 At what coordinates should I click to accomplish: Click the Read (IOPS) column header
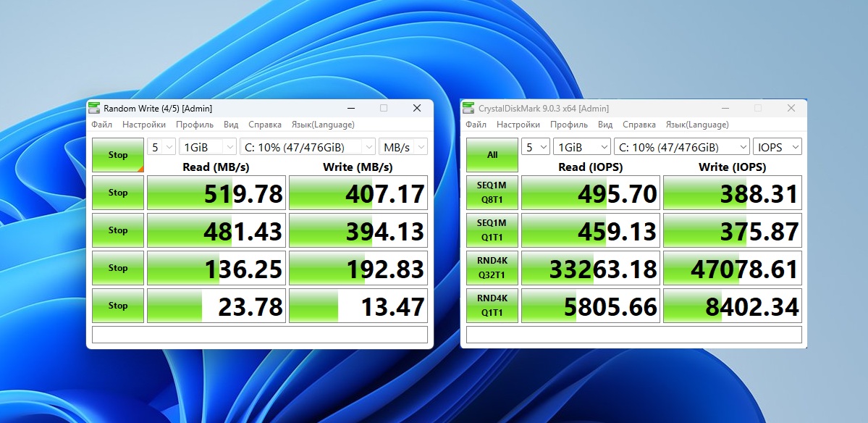click(x=590, y=167)
